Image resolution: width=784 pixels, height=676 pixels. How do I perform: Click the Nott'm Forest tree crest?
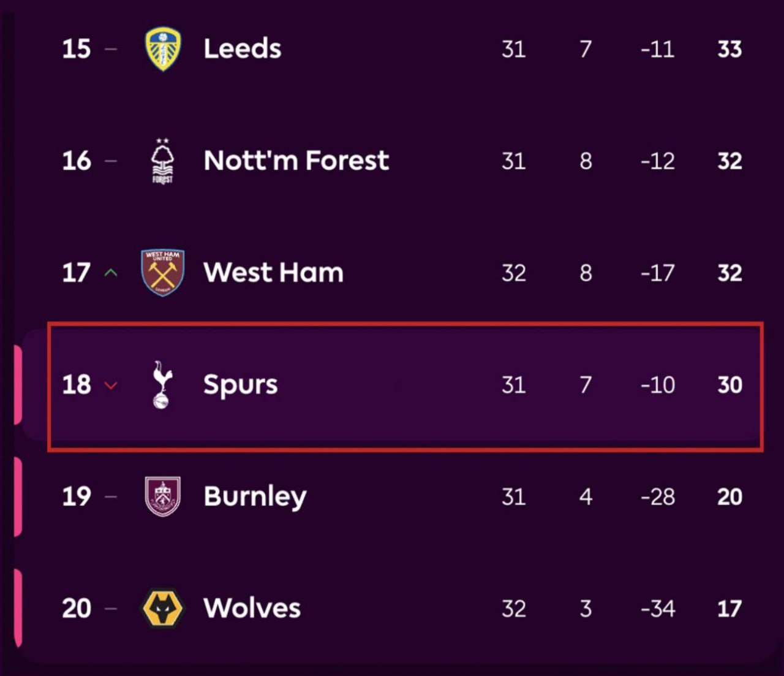tap(163, 161)
